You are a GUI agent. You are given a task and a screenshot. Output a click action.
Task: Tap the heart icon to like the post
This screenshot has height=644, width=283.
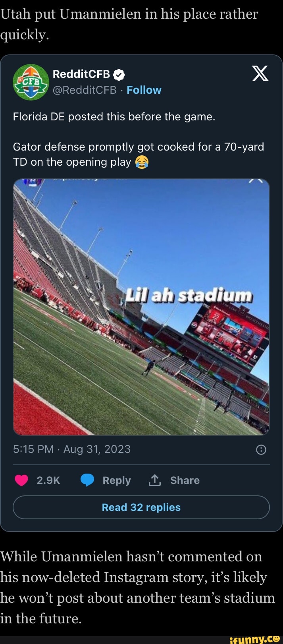21,480
